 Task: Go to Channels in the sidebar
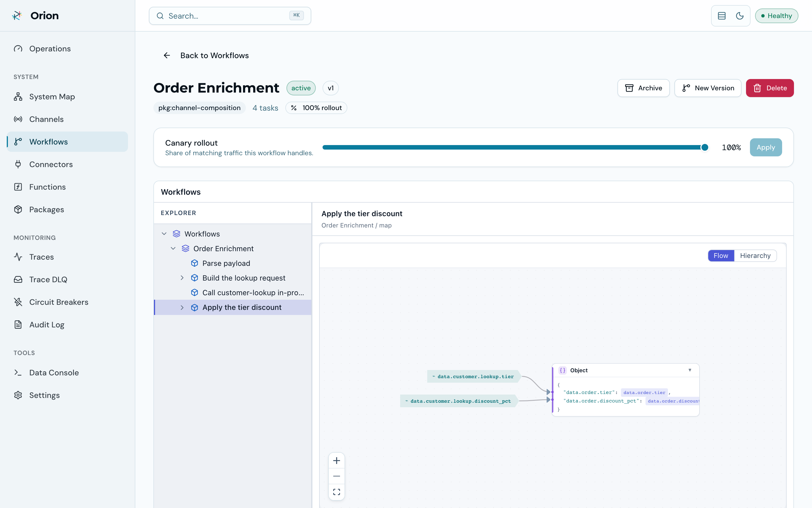coord(67,119)
